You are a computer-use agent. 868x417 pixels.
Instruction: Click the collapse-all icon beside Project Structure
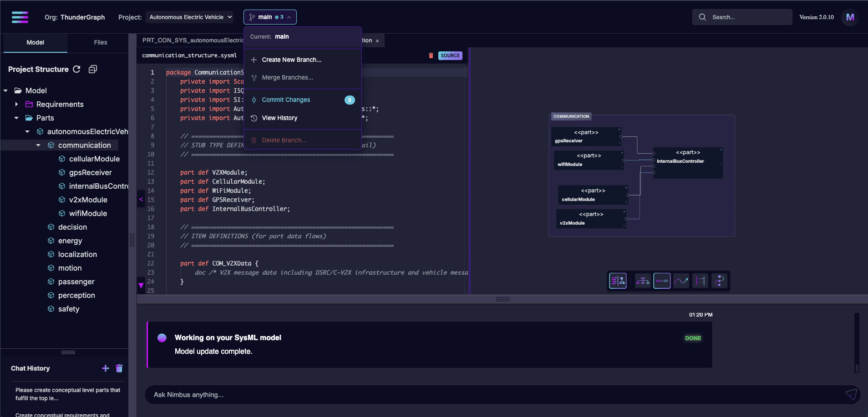coord(93,69)
